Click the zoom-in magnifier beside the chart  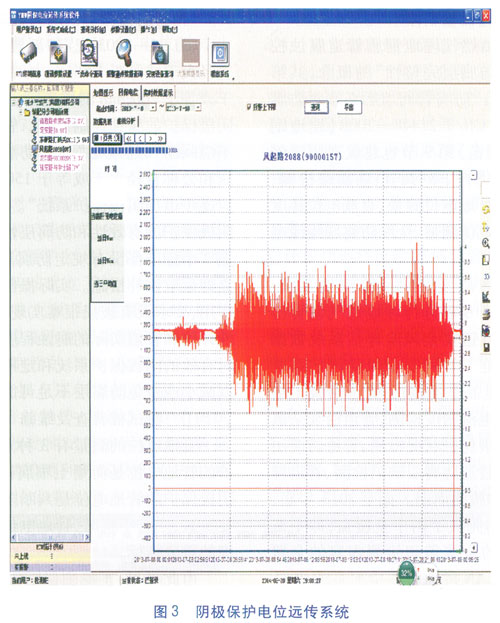[486, 243]
